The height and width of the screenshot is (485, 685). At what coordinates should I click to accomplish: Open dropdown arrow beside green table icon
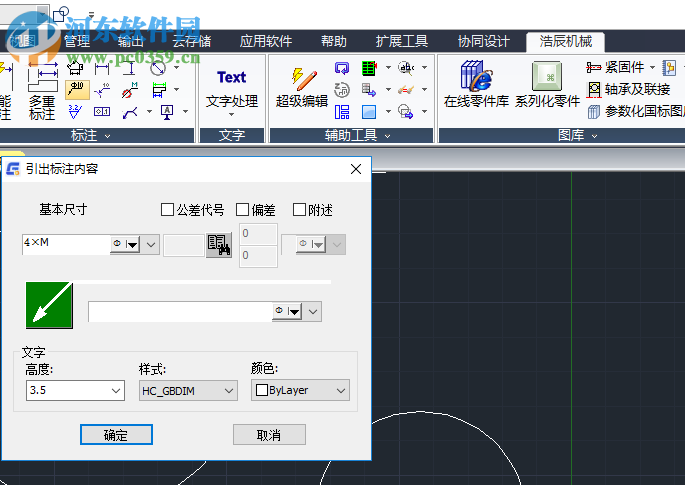coord(388,68)
